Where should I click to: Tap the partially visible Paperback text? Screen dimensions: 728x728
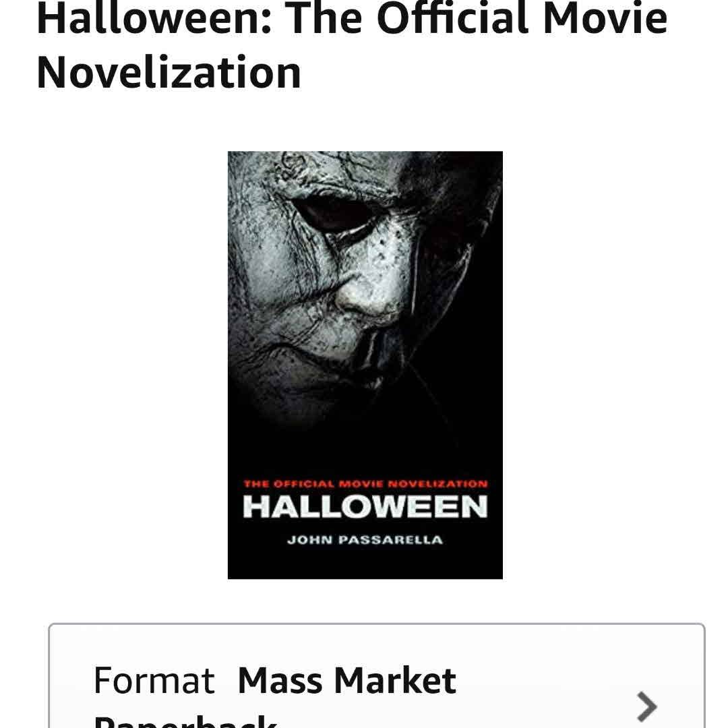click(x=185, y=720)
